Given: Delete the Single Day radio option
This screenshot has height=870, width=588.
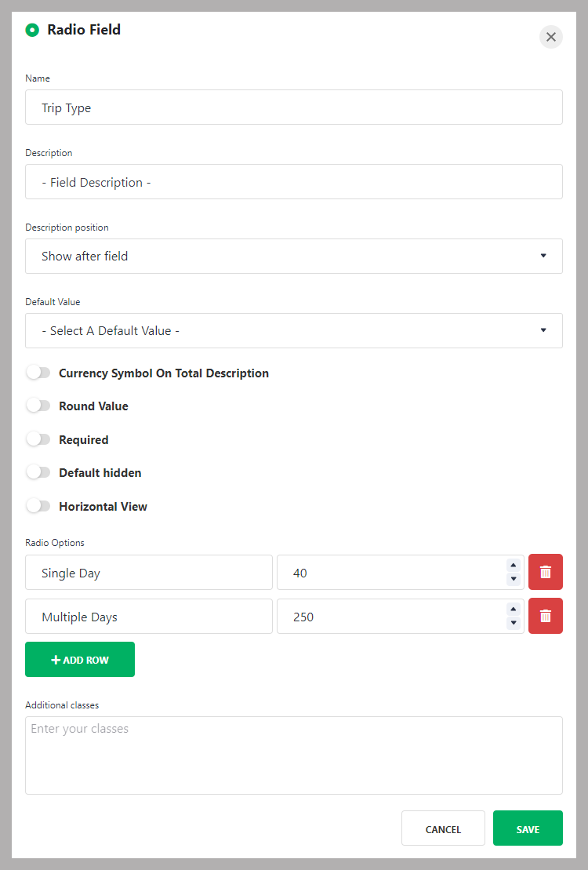Looking at the screenshot, I should (x=546, y=572).
